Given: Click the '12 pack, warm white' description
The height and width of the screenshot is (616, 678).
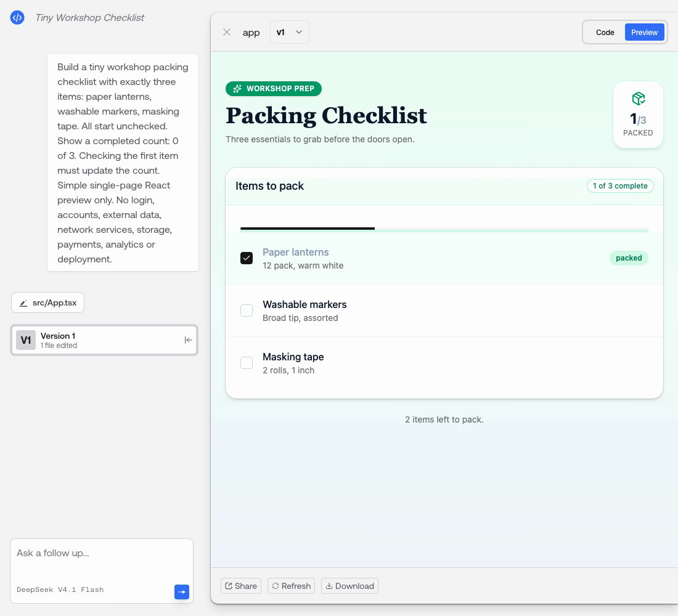Looking at the screenshot, I should point(303,265).
